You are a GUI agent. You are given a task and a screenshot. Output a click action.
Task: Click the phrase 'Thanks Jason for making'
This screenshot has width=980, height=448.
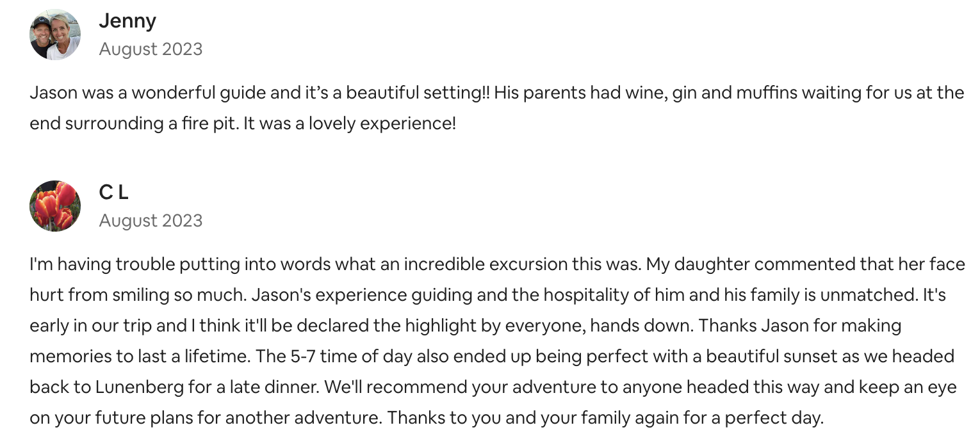tap(800, 326)
